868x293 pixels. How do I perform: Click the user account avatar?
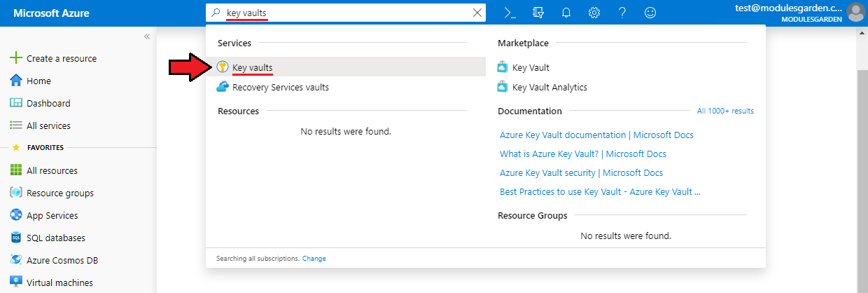pyautogui.click(x=855, y=13)
